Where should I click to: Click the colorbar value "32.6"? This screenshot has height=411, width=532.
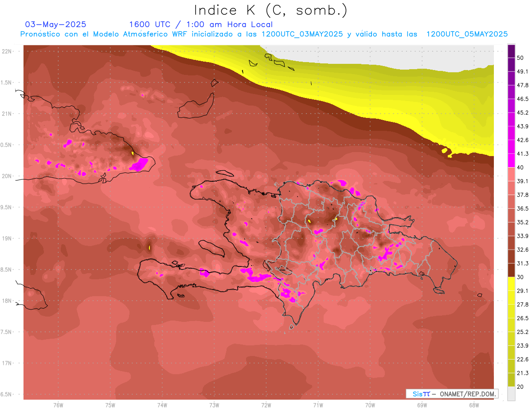523,250
